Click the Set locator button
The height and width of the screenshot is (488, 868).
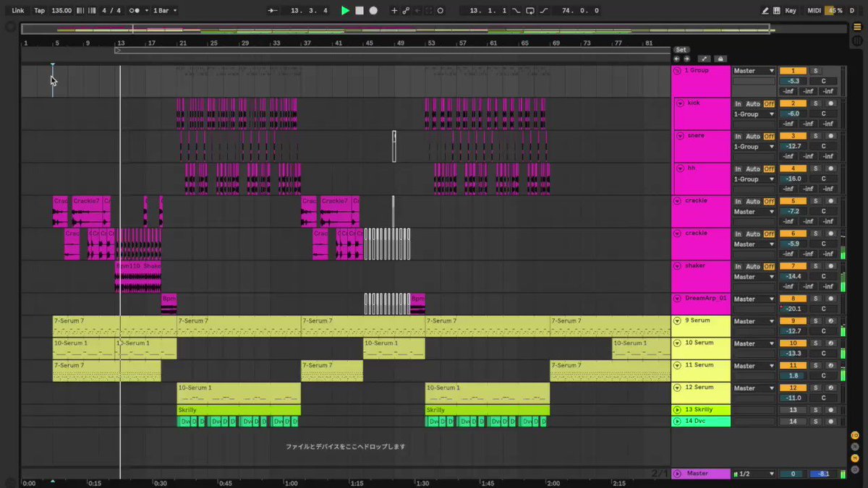click(681, 50)
